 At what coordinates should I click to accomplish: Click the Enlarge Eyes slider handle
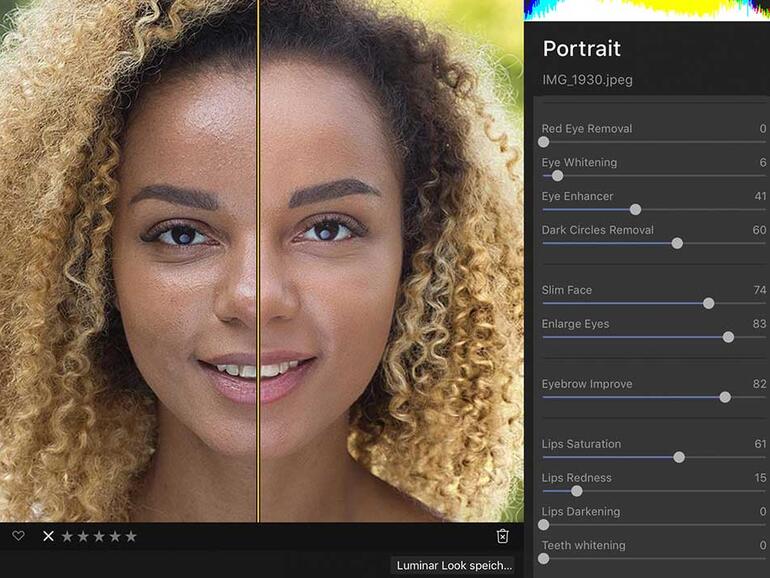tap(729, 337)
